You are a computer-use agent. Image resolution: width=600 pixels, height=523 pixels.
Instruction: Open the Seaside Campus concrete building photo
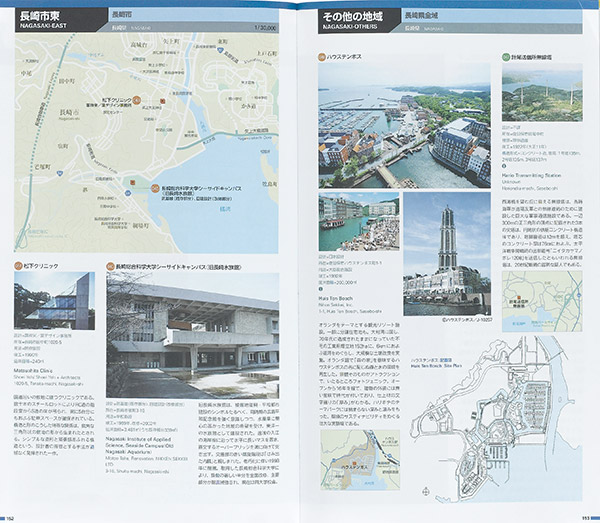193,336
